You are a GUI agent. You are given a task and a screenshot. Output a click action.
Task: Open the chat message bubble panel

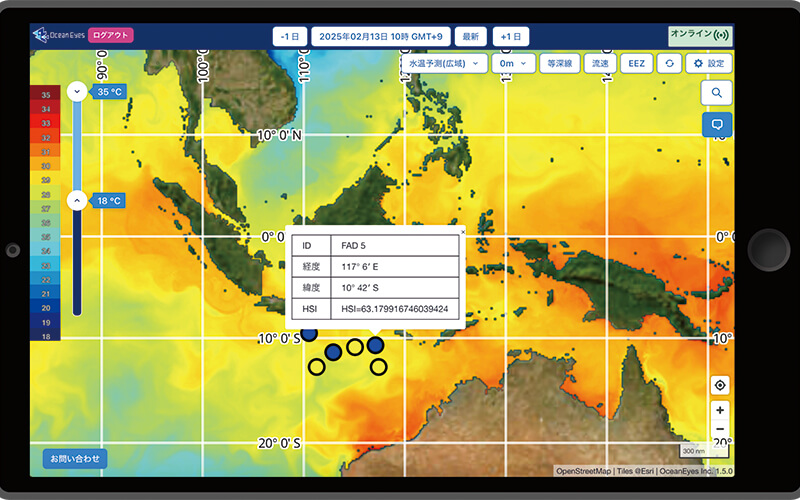pos(717,124)
